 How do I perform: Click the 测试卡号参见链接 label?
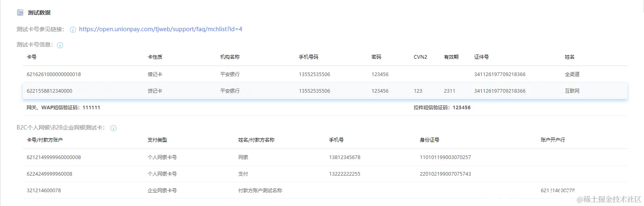click(40, 29)
